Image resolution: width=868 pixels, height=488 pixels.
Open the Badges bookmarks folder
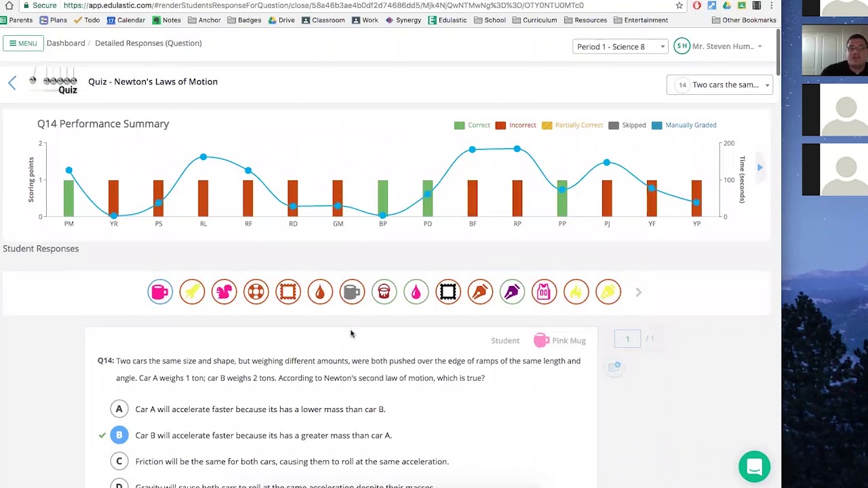click(x=244, y=20)
